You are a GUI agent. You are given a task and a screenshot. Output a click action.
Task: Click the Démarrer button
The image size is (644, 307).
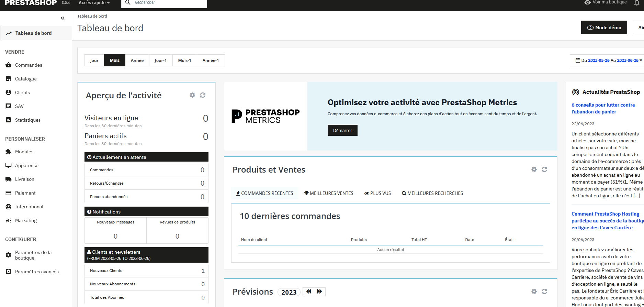point(342,130)
